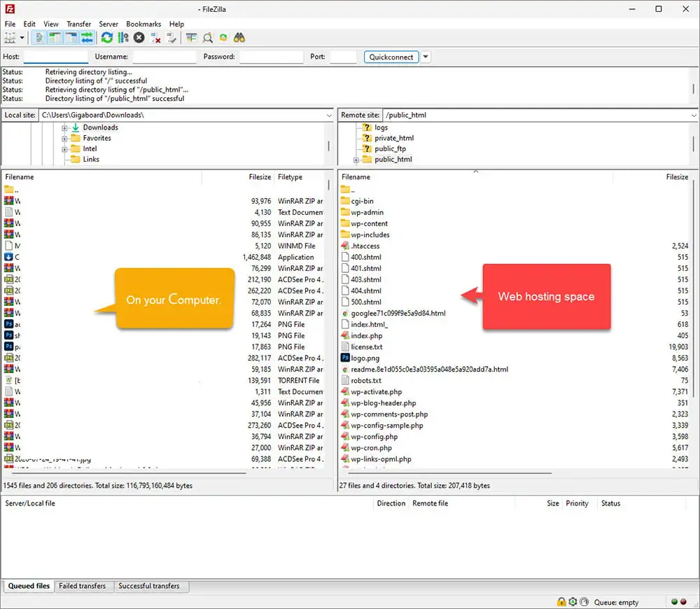
Task: Click the .htaccess file icon
Action: point(345,246)
